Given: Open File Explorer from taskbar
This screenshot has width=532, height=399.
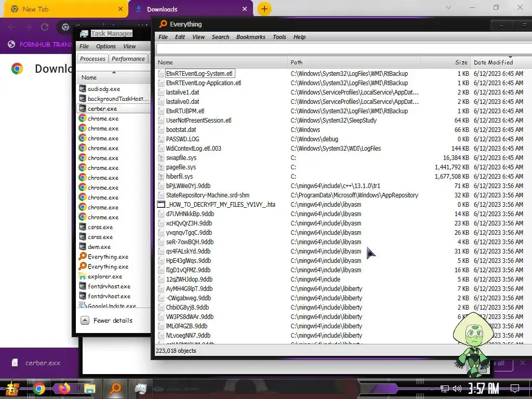Looking at the screenshot, I should pyautogui.click(x=89, y=388).
